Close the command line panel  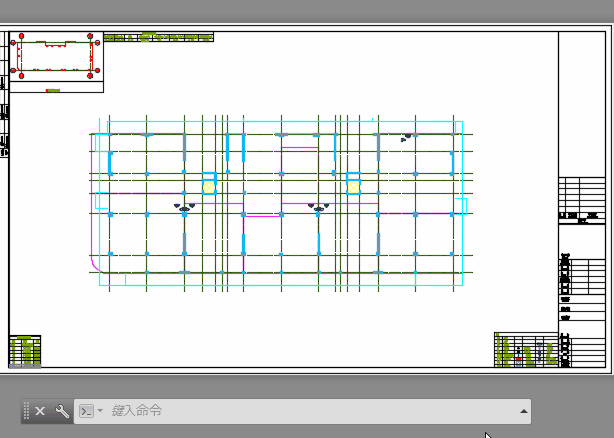40,411
